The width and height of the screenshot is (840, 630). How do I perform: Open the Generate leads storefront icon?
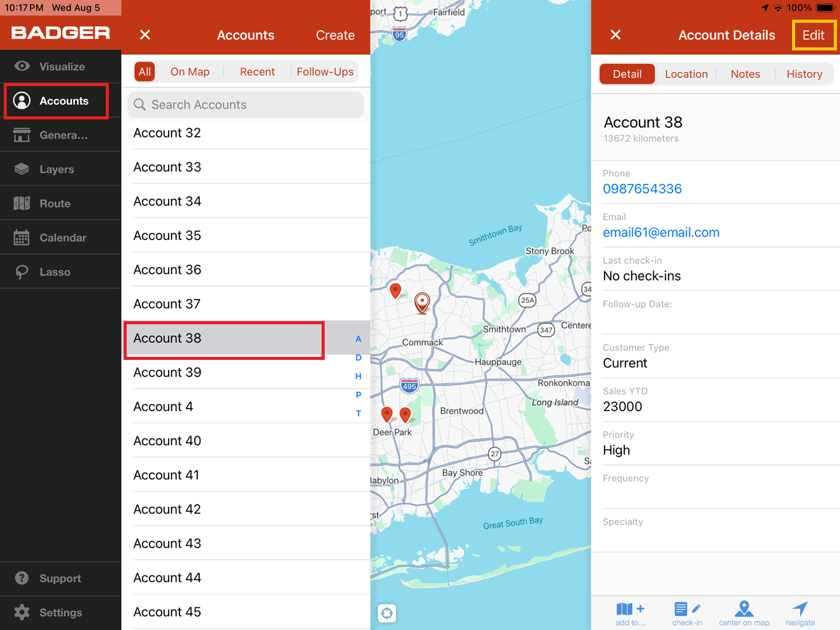[x=22, y=135]
